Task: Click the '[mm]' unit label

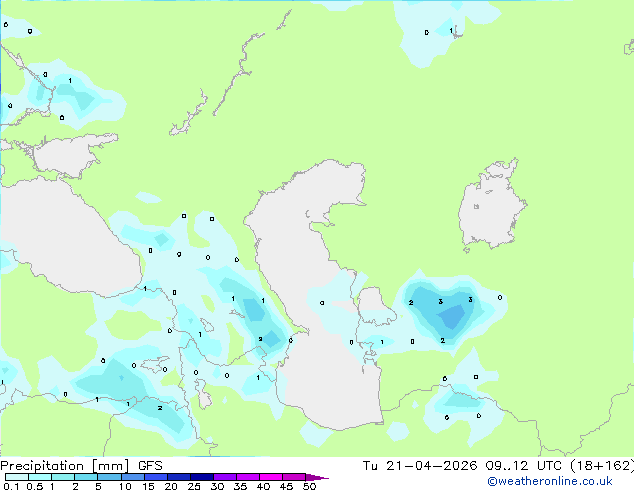Action: pyautogui.click(x=111, y=466)
